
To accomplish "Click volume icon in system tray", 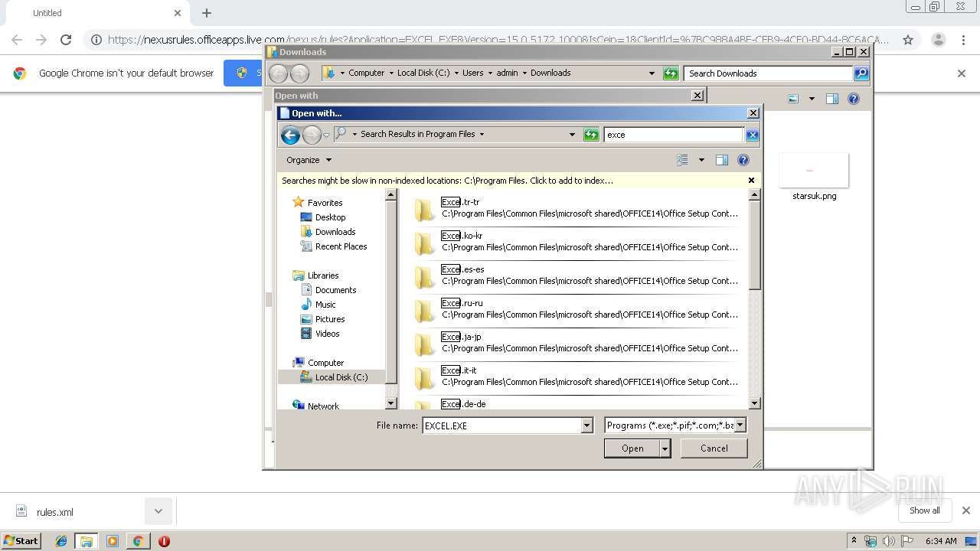I will 888,541.
